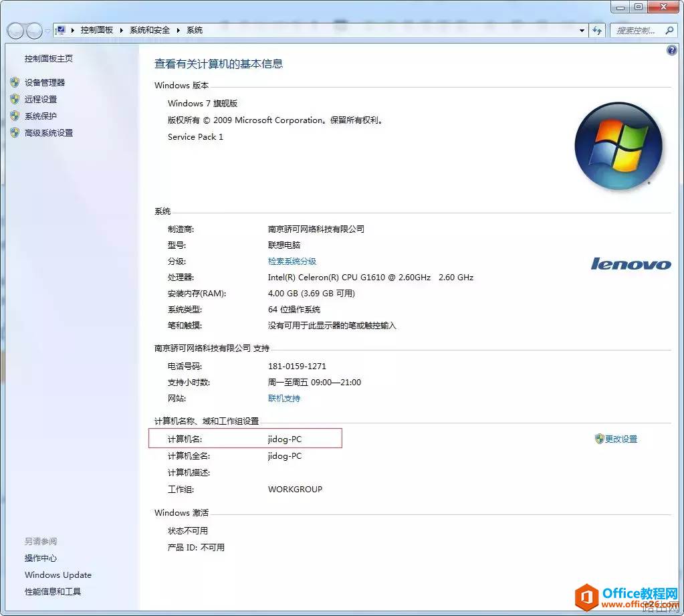
Task: Close the System window
Action: pos(663,7)
